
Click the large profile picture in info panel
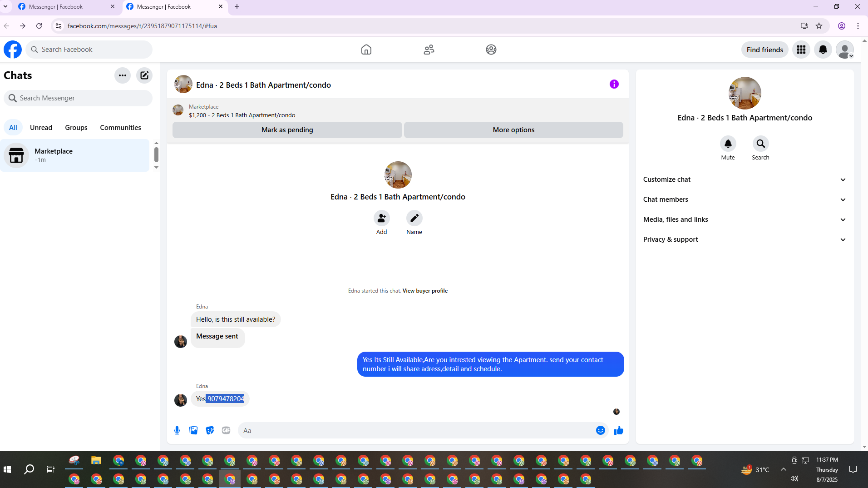(745, 93)
